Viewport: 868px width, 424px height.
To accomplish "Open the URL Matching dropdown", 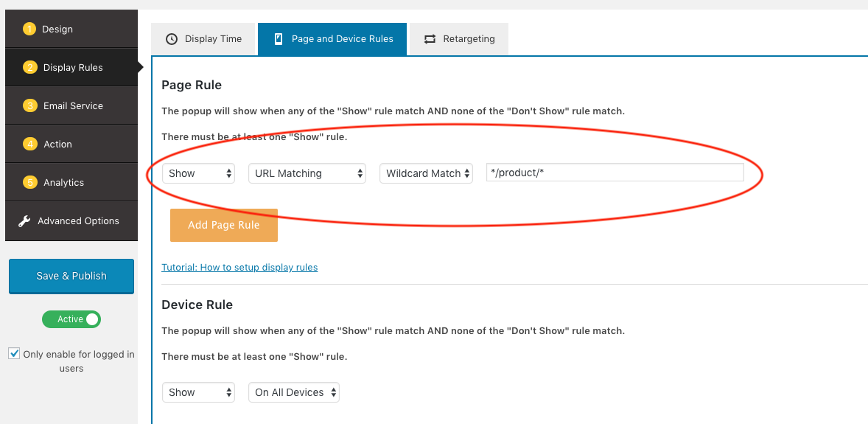I will pyautogui.click(x=307, y=173).
